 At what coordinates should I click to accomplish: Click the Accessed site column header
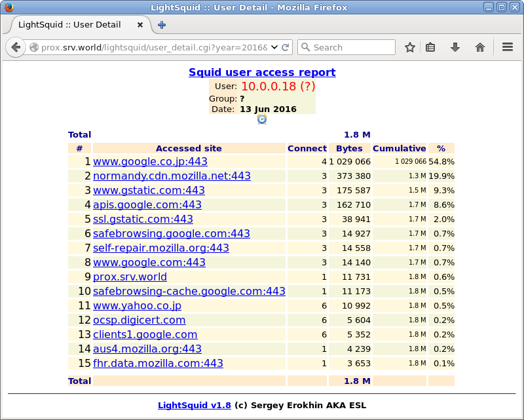tap(189, 149)
